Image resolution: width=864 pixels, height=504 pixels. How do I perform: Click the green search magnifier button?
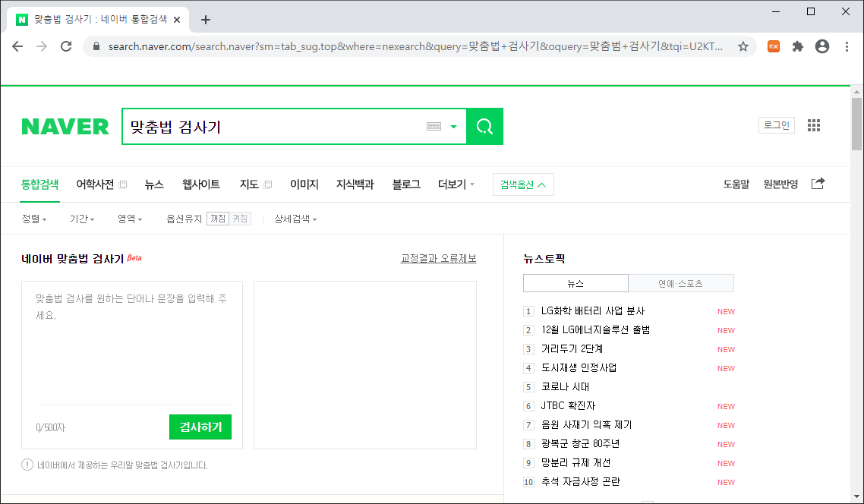484,127
